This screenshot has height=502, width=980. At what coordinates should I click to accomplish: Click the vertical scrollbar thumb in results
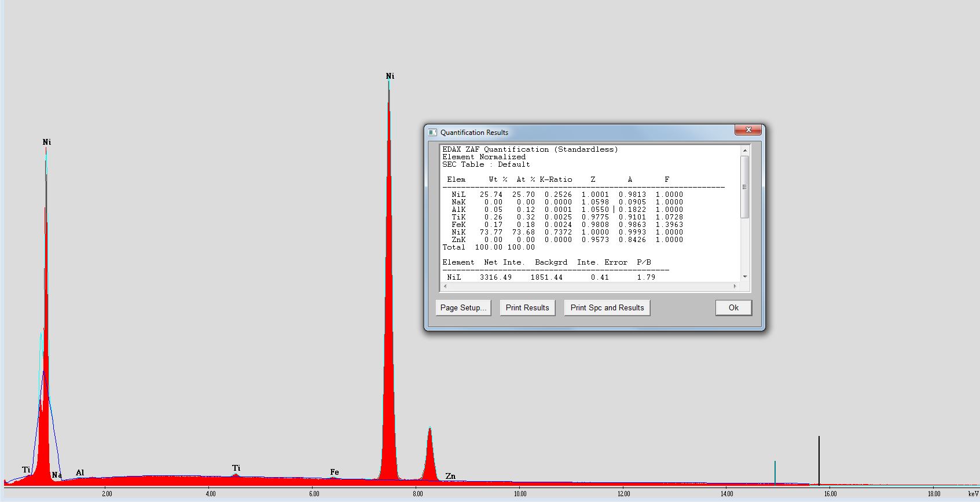pyautogui.click(x=745, y=186)
